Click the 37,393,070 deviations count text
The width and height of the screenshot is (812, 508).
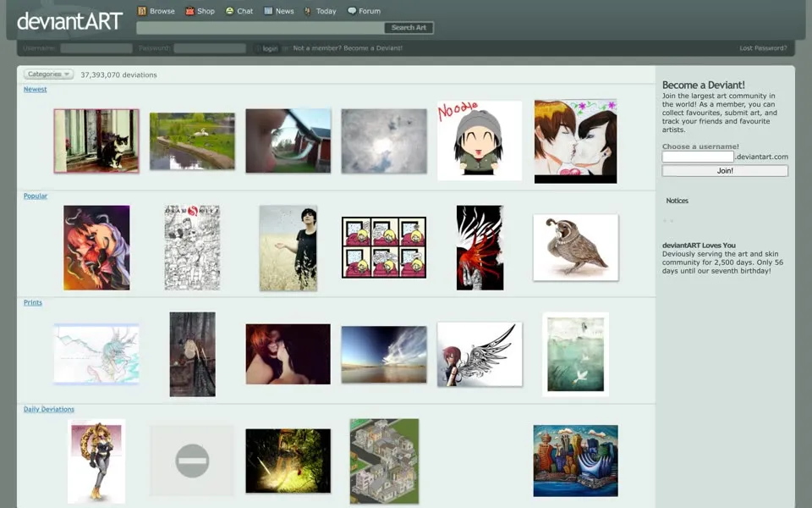(x=118, y=75)
